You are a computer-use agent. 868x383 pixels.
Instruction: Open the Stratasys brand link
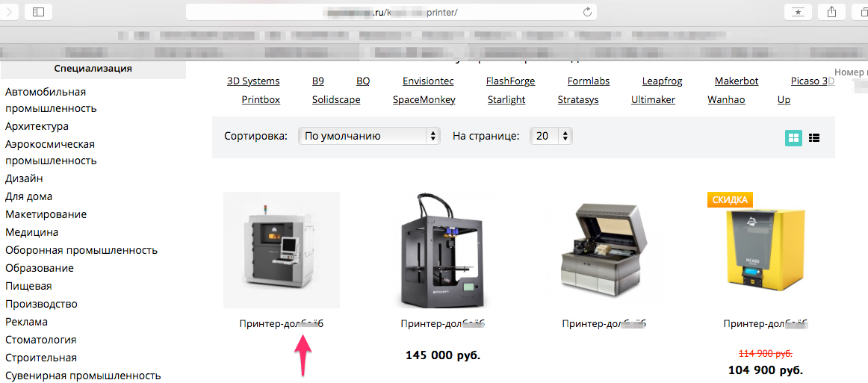(x=578, y=100)
